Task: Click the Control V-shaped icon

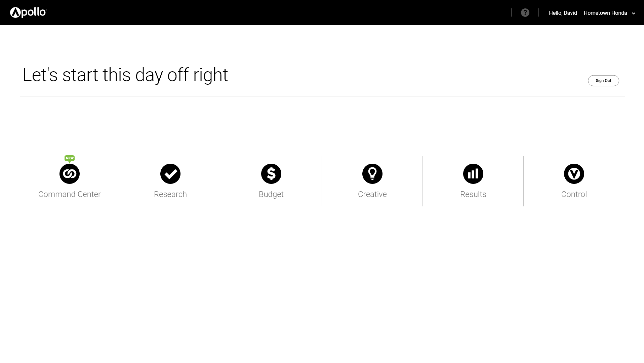Action: [574, 174]
